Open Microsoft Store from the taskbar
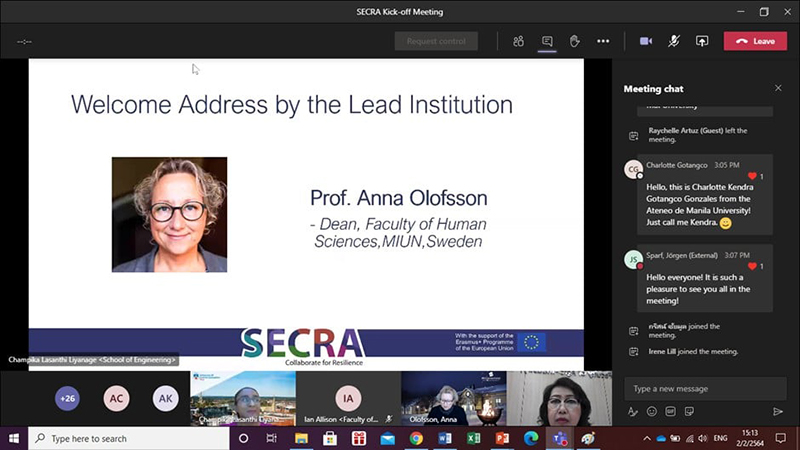 (330, 438)
